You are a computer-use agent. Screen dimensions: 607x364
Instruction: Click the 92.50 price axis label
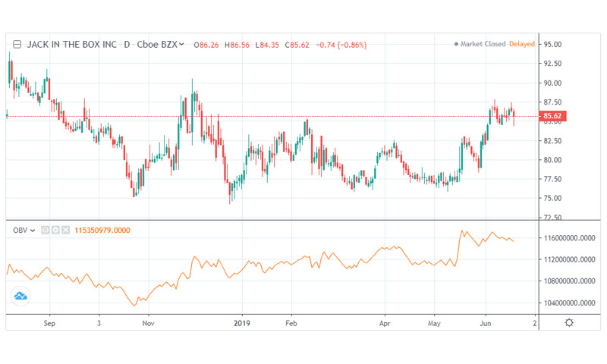click(x=553, y=64)
